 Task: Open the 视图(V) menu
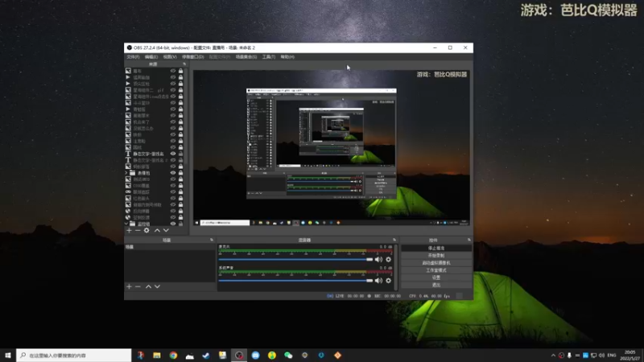click(170, 56)
